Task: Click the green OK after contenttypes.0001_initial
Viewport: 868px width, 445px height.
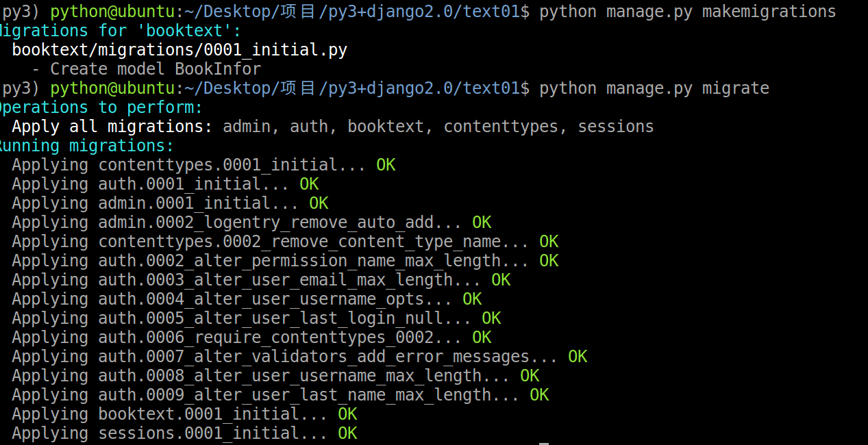Action: pyautogui.click(x=386, y=165)
